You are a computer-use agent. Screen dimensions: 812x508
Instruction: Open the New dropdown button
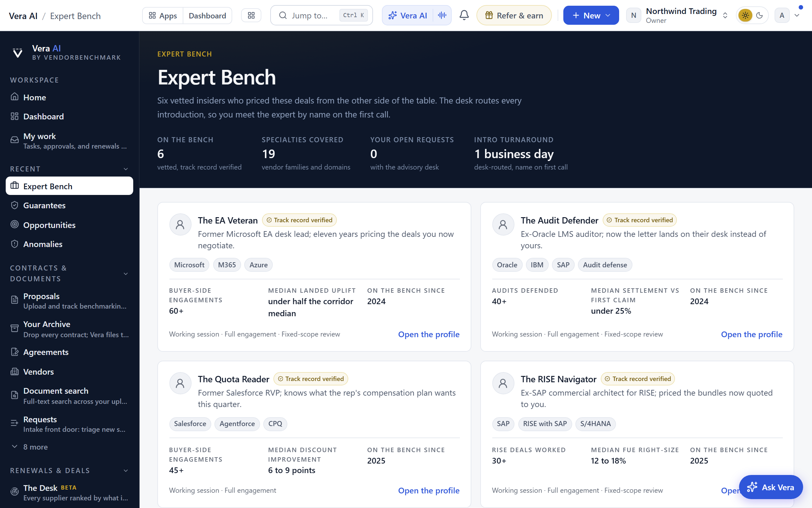(x=591, y=16)
